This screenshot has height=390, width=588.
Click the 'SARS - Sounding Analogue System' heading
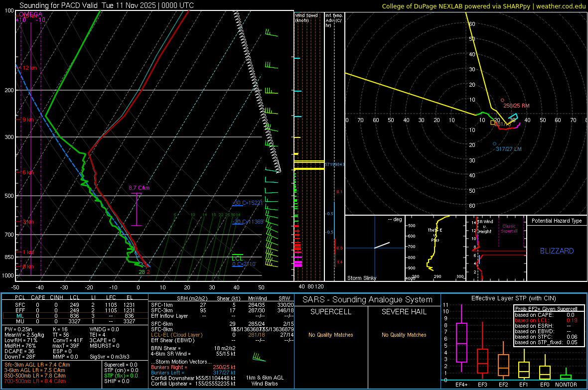tap(367, 300)
